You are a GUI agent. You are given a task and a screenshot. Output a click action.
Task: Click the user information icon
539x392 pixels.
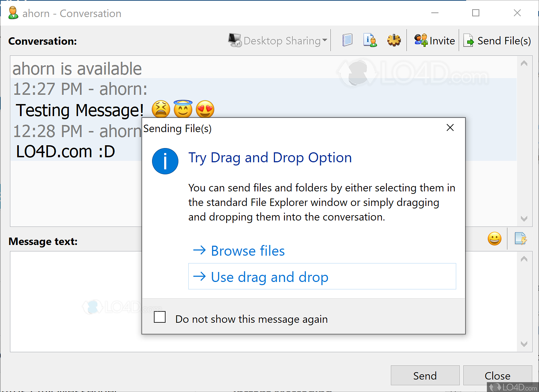coord(370,40)
